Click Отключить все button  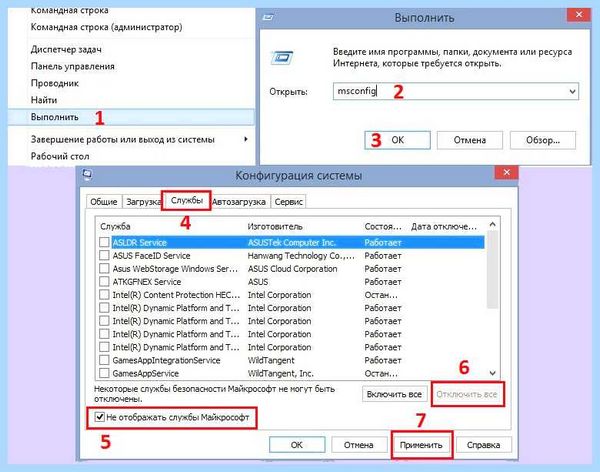point(467,394)
